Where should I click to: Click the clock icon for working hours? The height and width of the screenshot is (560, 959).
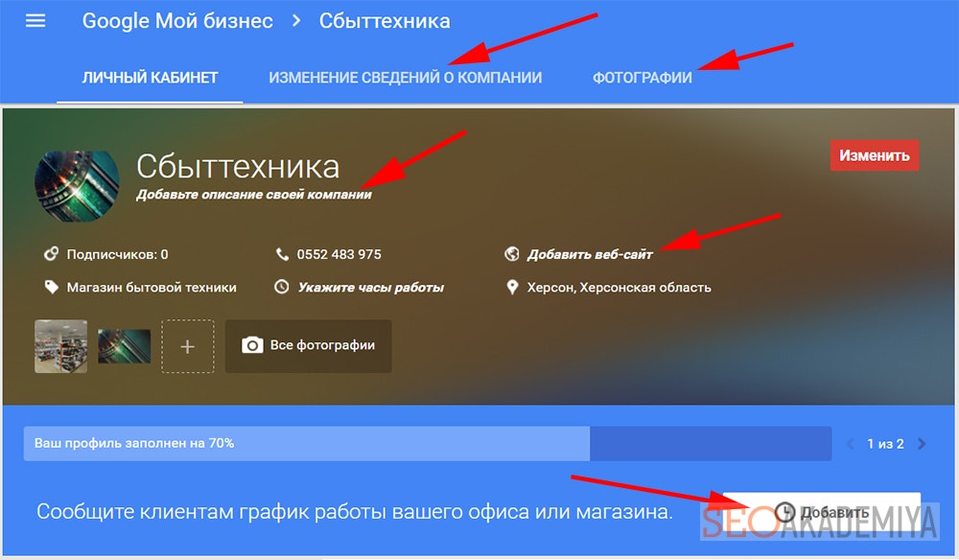282,287
